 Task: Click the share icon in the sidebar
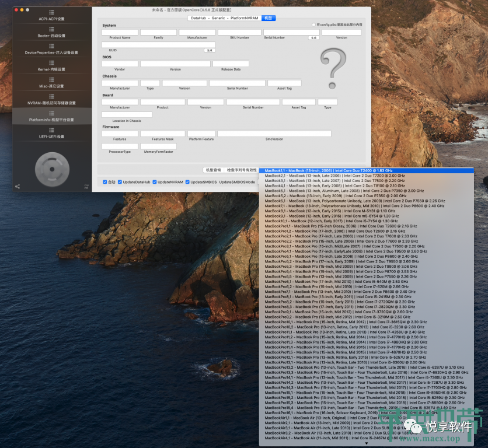click(18, 186)
